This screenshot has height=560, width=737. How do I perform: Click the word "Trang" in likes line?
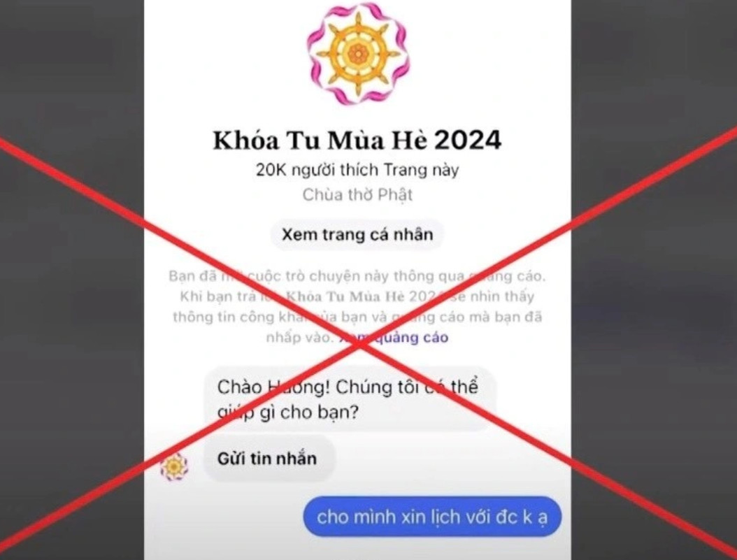[x=403, y=170]
